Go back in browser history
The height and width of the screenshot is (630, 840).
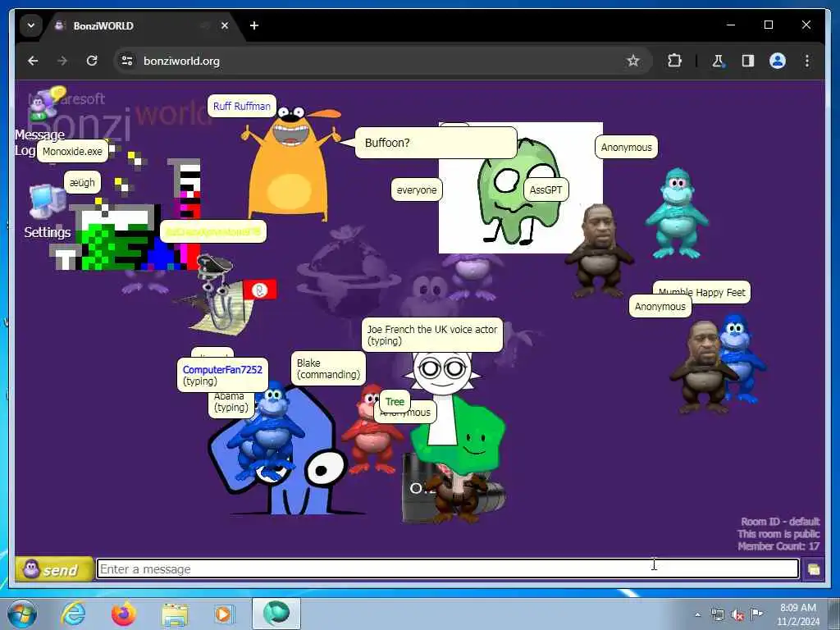tap(33, 61)
